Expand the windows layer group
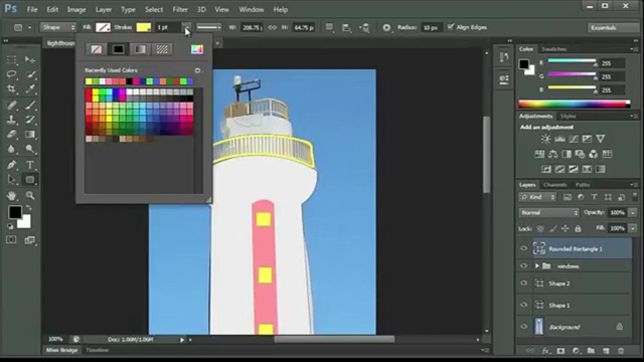644x362 pixels. pyautogui.click(x=537, y=265)
